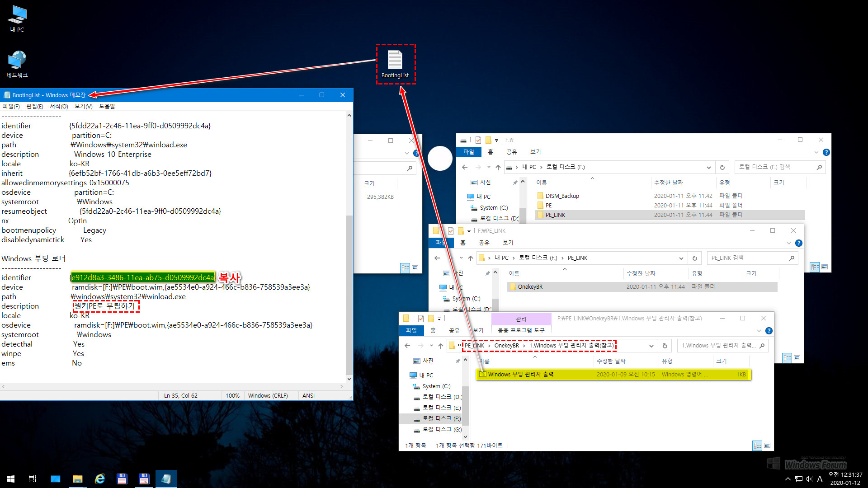This screenshot has height=488, width=868.
Task: Switch to the Notepad taskbar button
Action: pyautogui.click(x=166, y=479)
